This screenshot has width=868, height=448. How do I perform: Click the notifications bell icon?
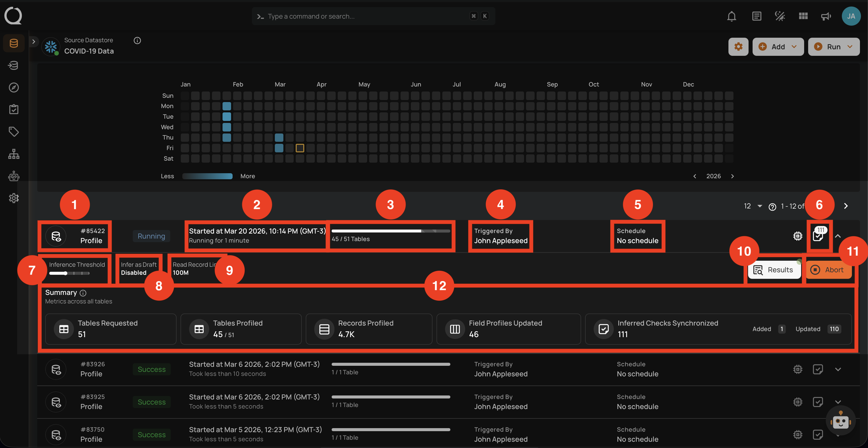pos(731,16)
